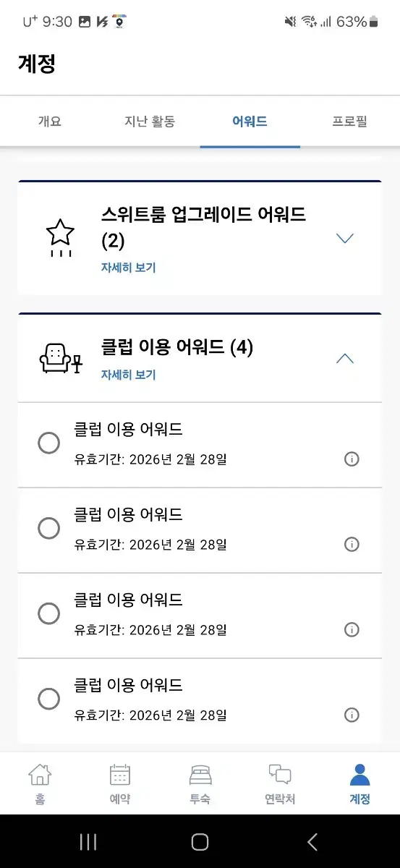
Task: Show info for the first 클럽 이용 어워드
Action: point(352,459)
